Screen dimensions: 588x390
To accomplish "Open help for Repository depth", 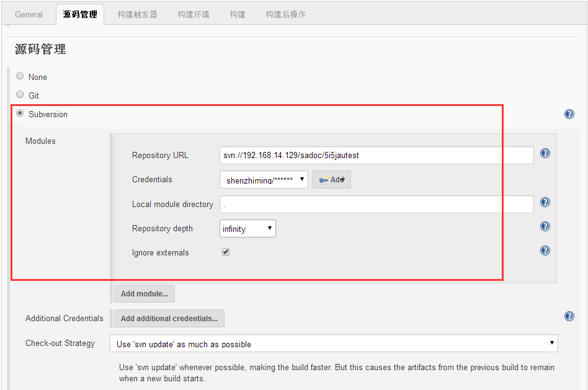I will tap(545, 226).
